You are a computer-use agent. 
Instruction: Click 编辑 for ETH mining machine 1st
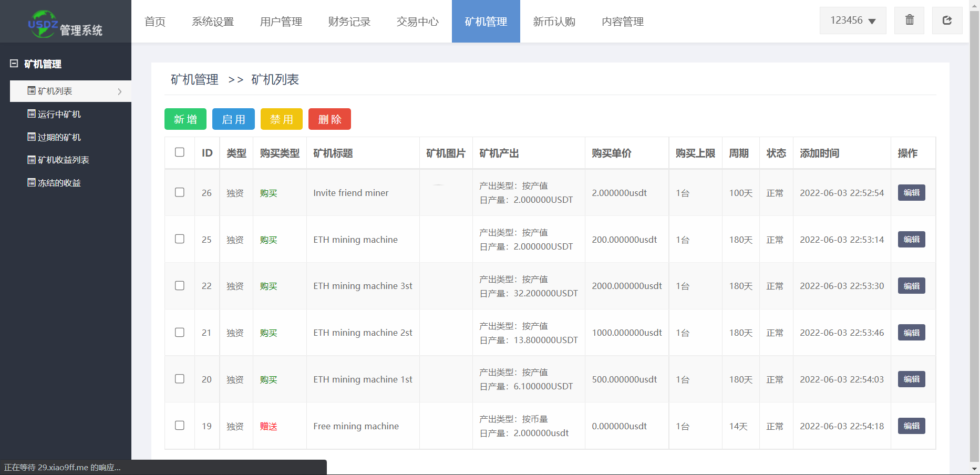[912, 379]
